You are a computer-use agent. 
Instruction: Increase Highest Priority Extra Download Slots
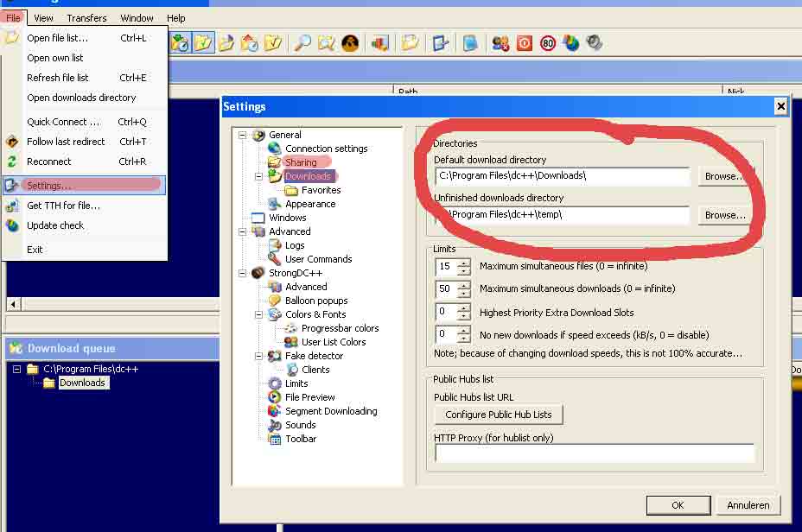click(463, 308)
